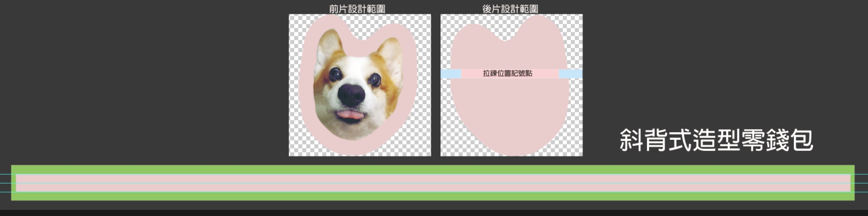Select the 斜背式造型零錢包 title text
This screenshot has height=216, width=868.
coord(716,140)
